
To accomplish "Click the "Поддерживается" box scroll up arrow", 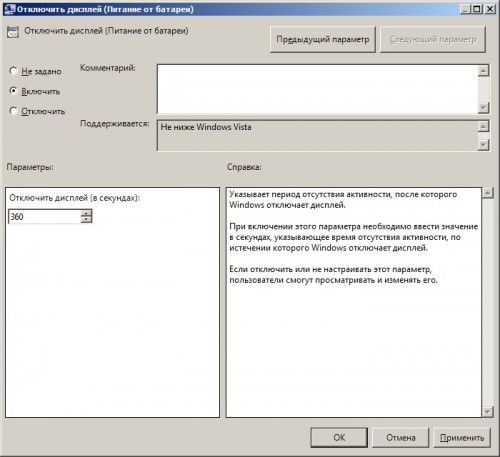I will coord(483,126).
